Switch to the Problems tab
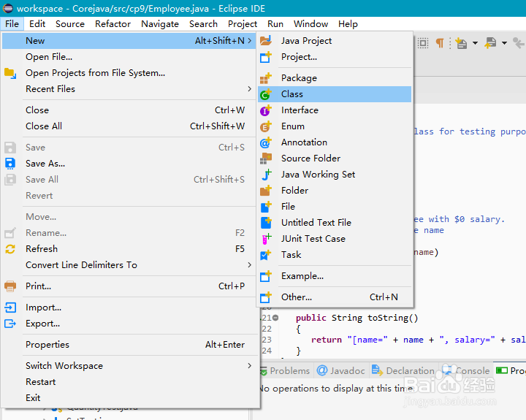Viewport: 526px width, 420px height. click(286, 370)
